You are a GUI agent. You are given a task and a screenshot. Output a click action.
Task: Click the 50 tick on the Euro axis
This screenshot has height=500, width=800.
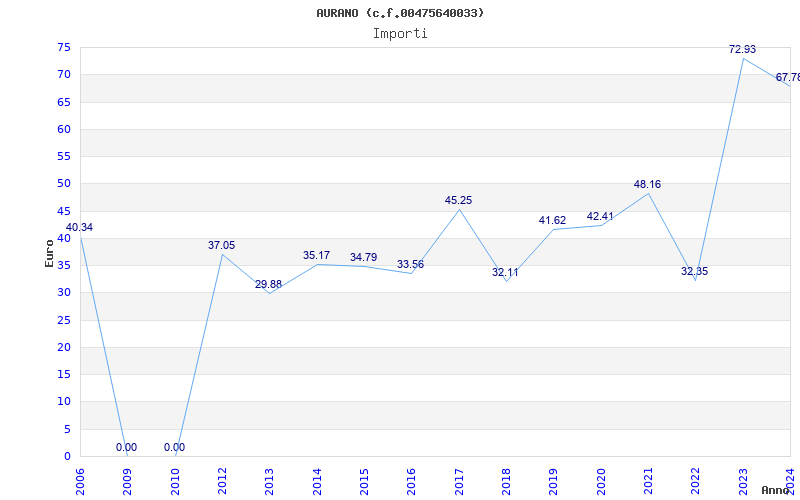click(64, 184)
